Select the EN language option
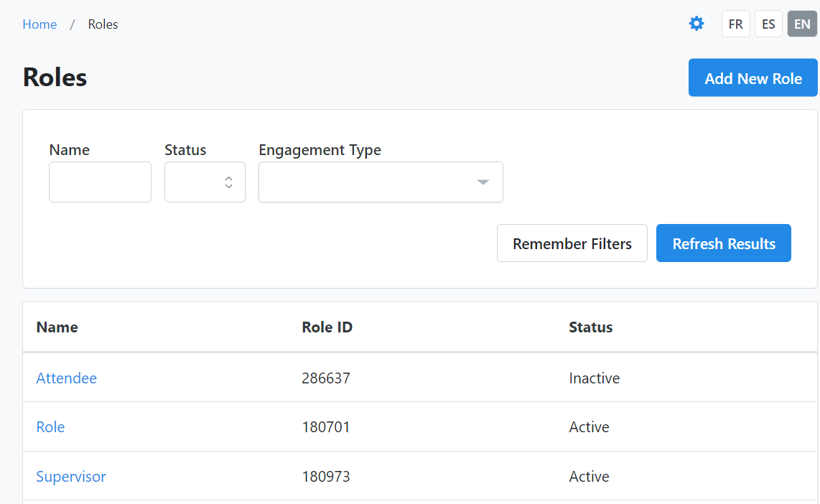The height and width of the screenshot is (504, 820). 801,24
